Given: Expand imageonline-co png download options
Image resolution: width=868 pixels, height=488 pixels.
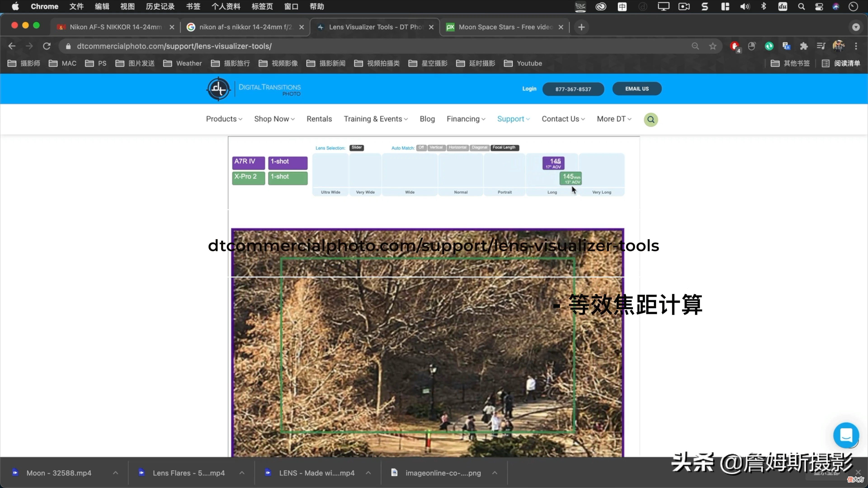Looking at the screenshot, I should pyautogui.click(x=495, y=473).
